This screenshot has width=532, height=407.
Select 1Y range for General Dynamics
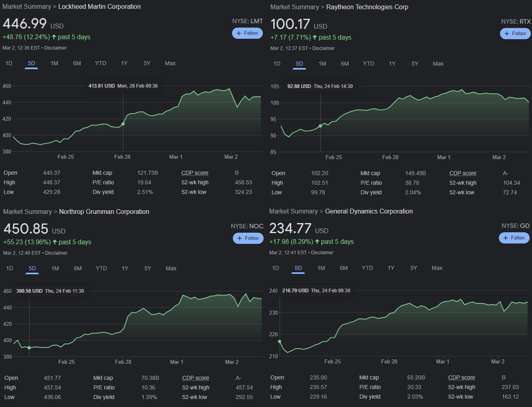(x=391, y=268)
